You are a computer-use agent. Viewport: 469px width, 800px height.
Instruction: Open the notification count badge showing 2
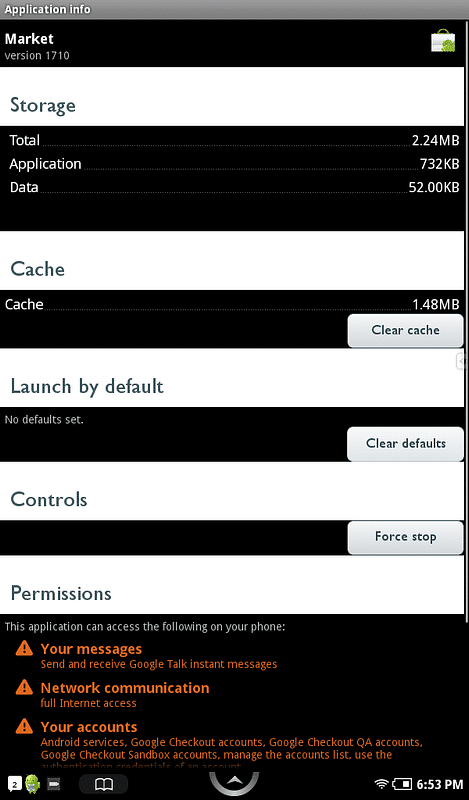click(15, 784)
